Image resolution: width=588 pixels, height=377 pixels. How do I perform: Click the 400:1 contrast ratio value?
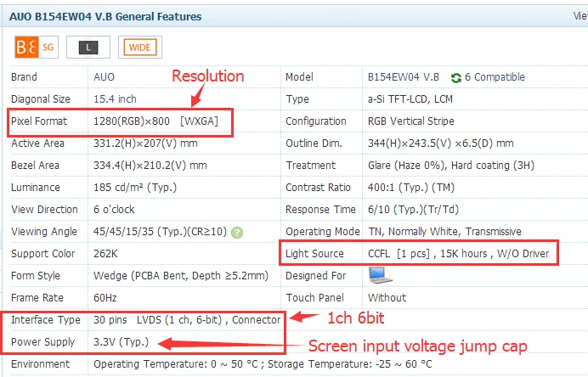tap(411, 188)
